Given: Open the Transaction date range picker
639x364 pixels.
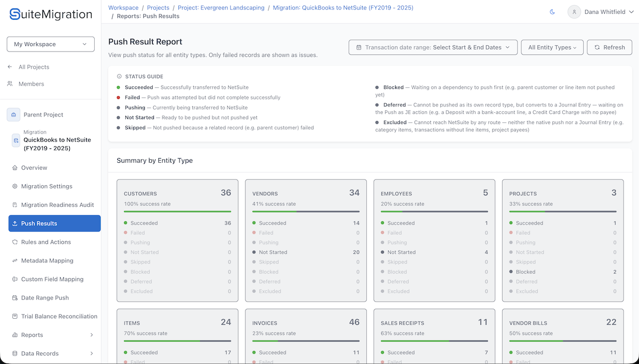Looking at the screenshot, I should point(433,47).
